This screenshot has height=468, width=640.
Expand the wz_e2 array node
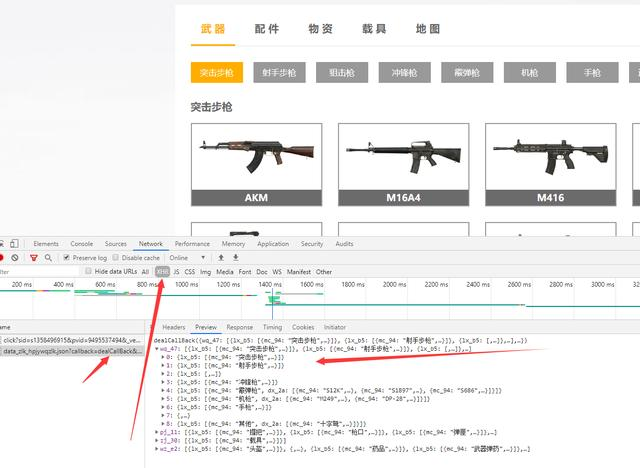click(x=157, y=449)
